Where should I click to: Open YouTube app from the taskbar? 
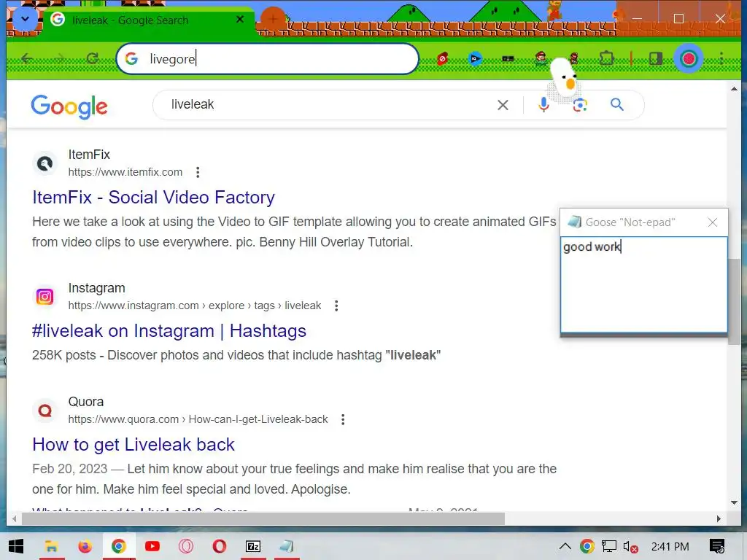pyautogui.click(x=152, y=546)
